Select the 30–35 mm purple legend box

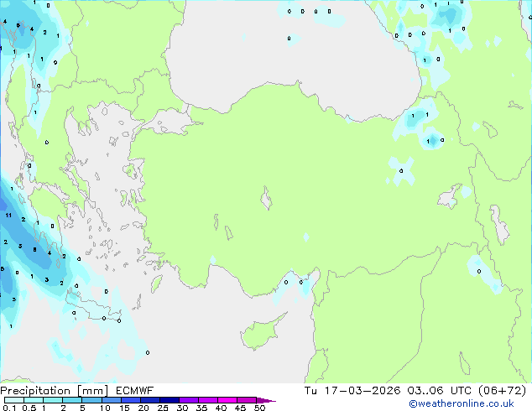[188, 400]
